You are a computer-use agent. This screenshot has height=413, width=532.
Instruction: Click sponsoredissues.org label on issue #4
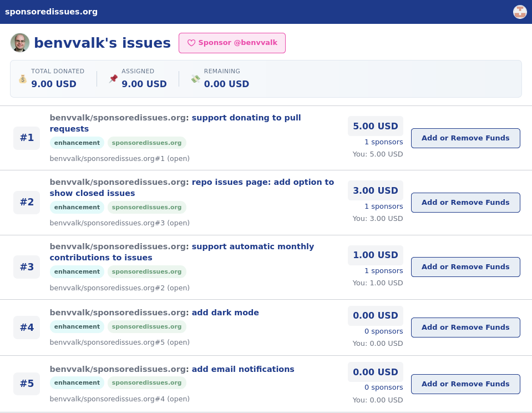[x=146, y=326]
